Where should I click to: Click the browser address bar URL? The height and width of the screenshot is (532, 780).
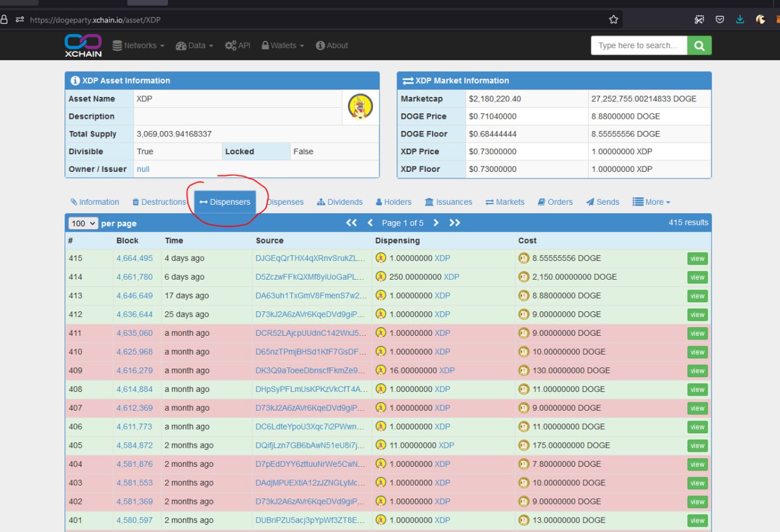click(x=95, y=20)
